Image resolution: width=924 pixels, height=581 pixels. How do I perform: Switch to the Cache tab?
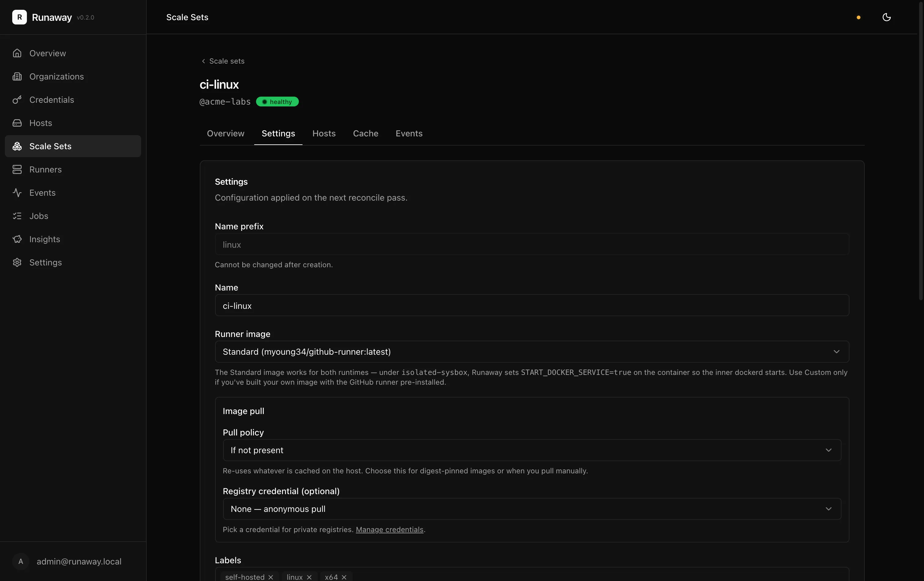(365, 133)
